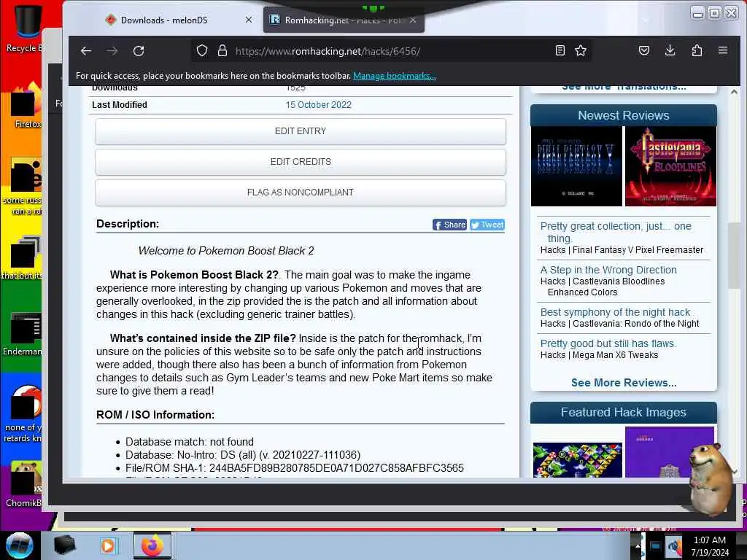Bookmark this page with the star icon
The image size is (747, 560).
pos(580,50)
